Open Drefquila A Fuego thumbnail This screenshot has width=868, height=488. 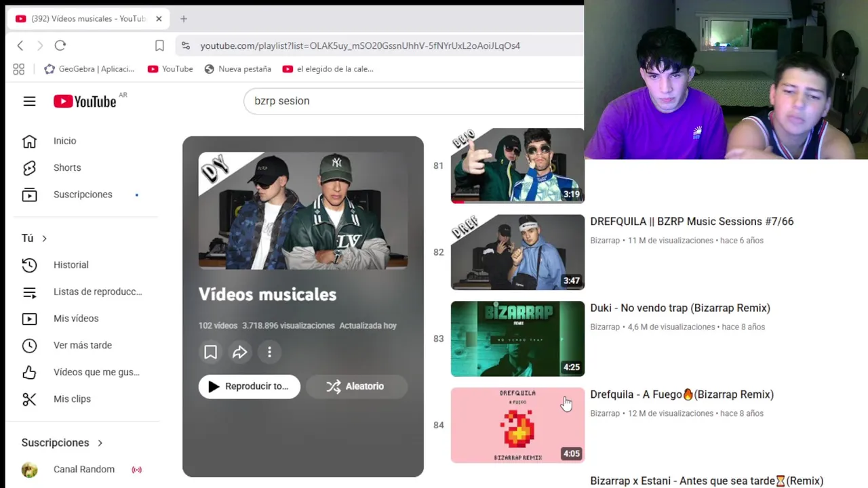[x=517, y=425]
